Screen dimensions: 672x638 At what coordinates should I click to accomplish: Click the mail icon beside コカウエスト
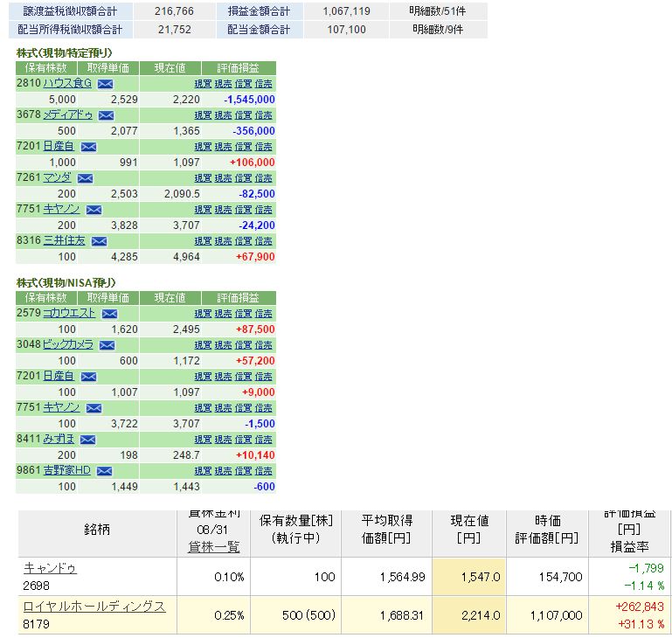109,314
